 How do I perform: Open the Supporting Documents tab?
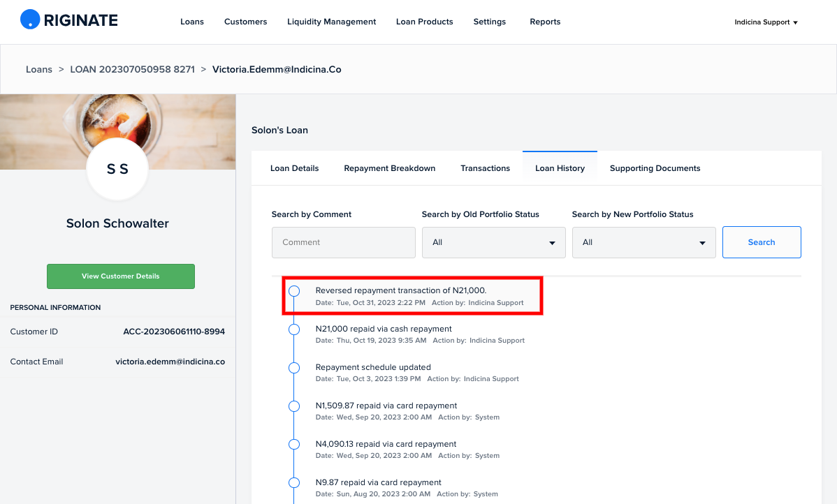click(655, 168)
